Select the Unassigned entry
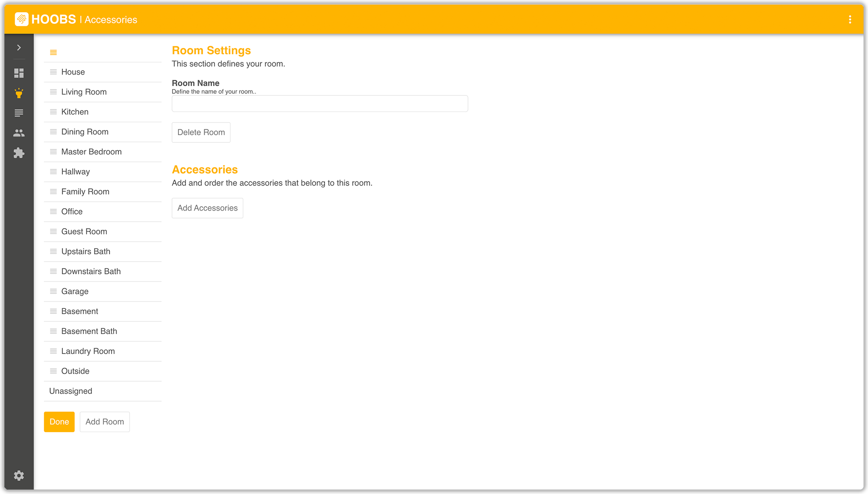This screenshot has height=494, width=868. (71, 391)
